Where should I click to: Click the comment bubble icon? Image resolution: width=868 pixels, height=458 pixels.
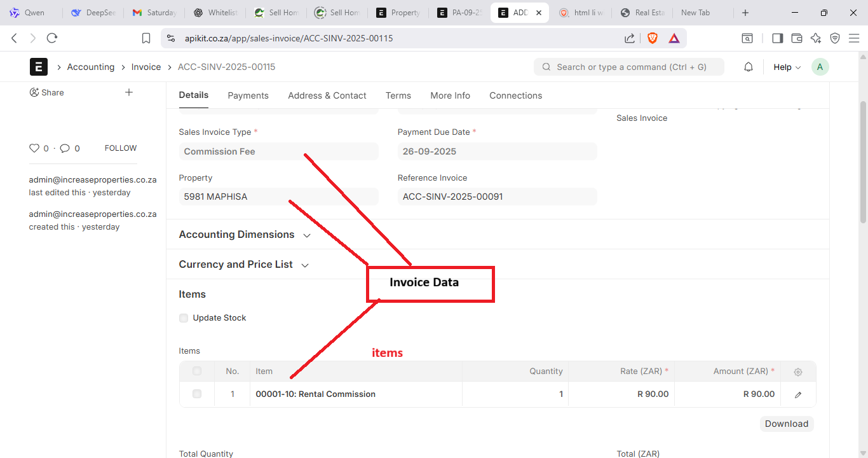[65, 148]
